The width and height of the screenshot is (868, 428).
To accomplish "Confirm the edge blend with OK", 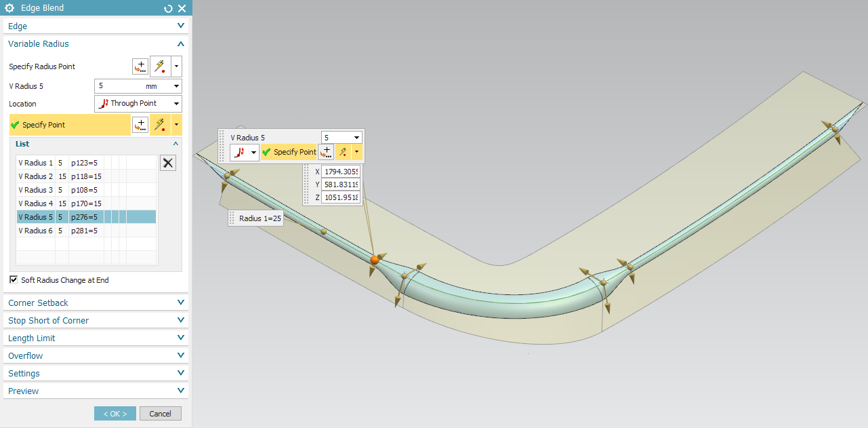I will coord(115,413).
